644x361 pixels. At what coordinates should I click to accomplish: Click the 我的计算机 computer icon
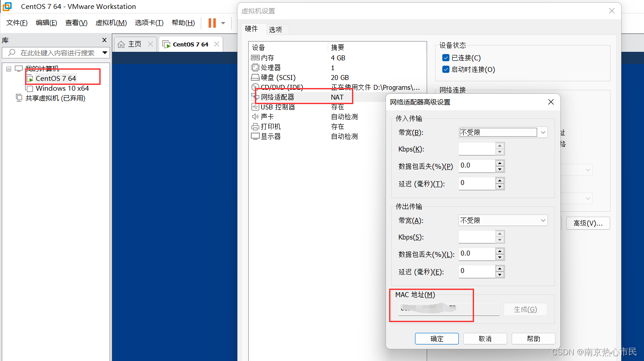19,69
